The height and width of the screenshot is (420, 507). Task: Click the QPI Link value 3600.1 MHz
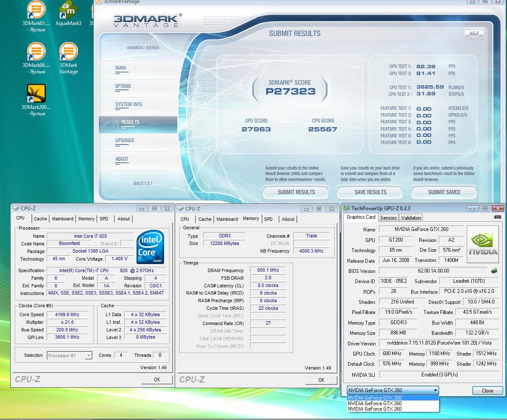coord(67,337)
